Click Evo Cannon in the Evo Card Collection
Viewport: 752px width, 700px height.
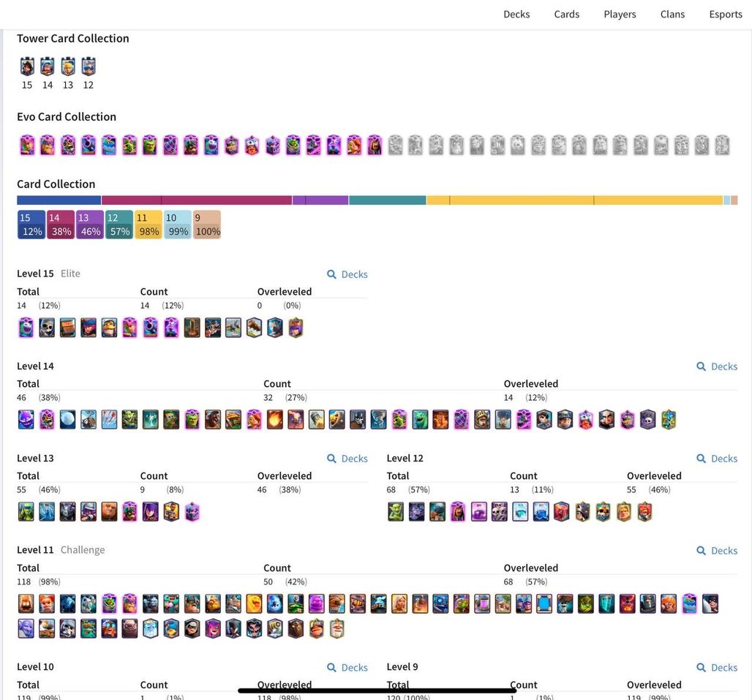(x=89, y=146)
